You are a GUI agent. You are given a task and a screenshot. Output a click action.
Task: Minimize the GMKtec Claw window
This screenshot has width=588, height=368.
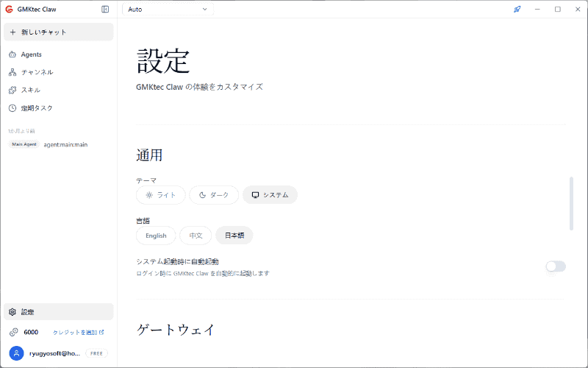click(537, 9)
